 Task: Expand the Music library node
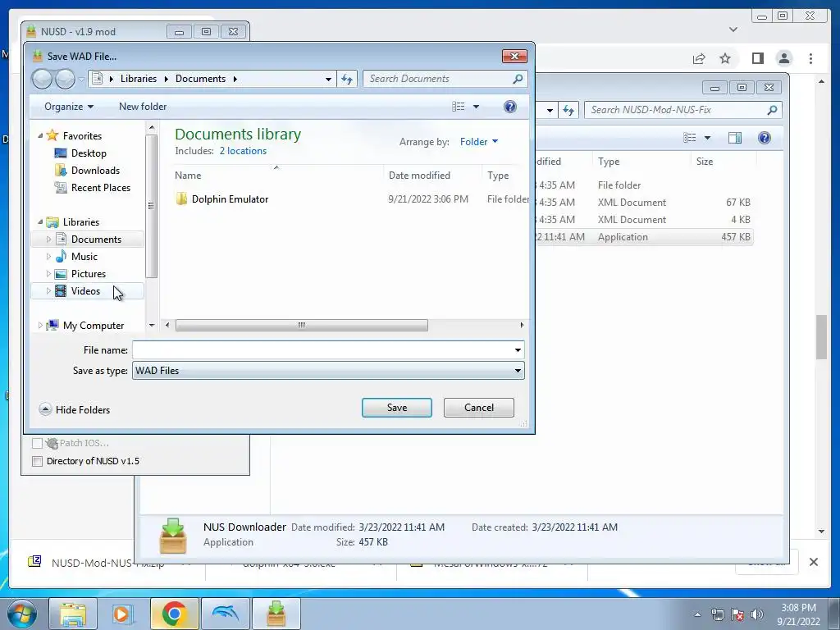coord(48,257)
